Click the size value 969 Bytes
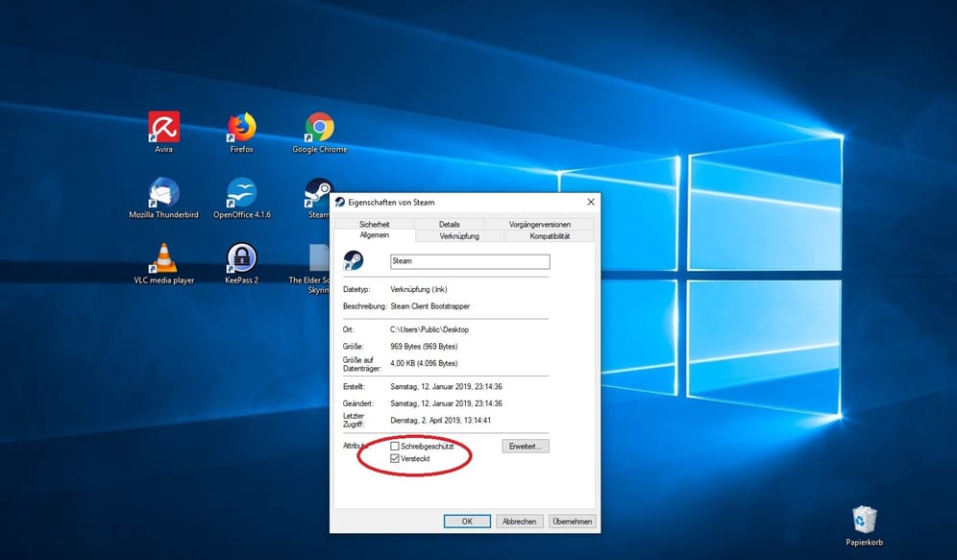The image size is (957, 560). point(424,347)
